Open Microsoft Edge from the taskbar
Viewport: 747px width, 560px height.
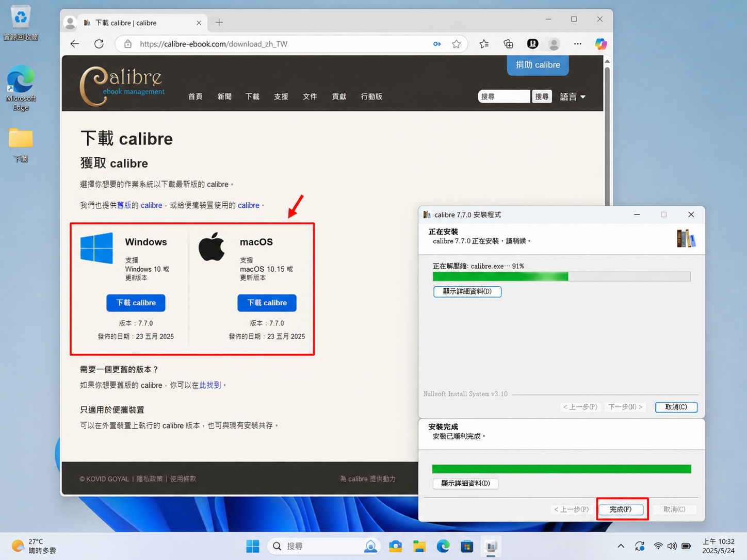point(443,546)
